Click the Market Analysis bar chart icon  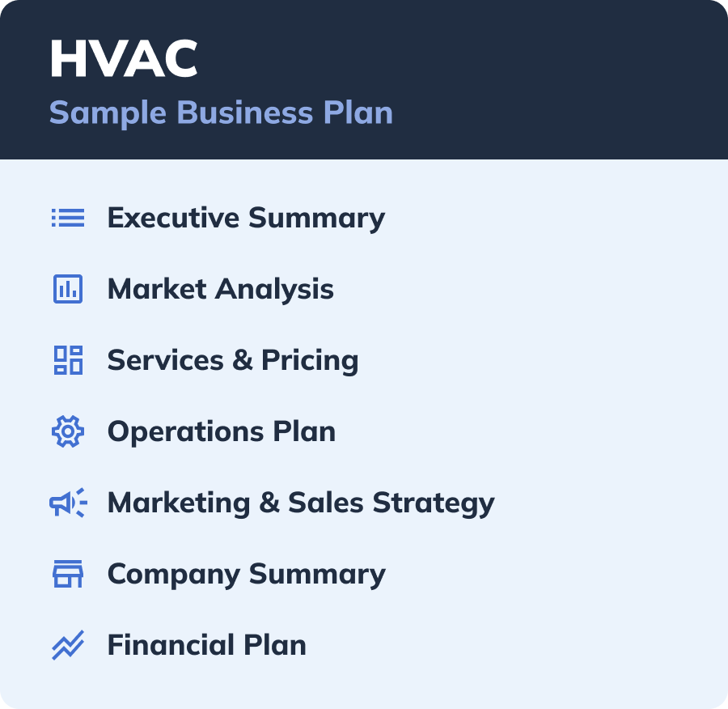(68, 289)
